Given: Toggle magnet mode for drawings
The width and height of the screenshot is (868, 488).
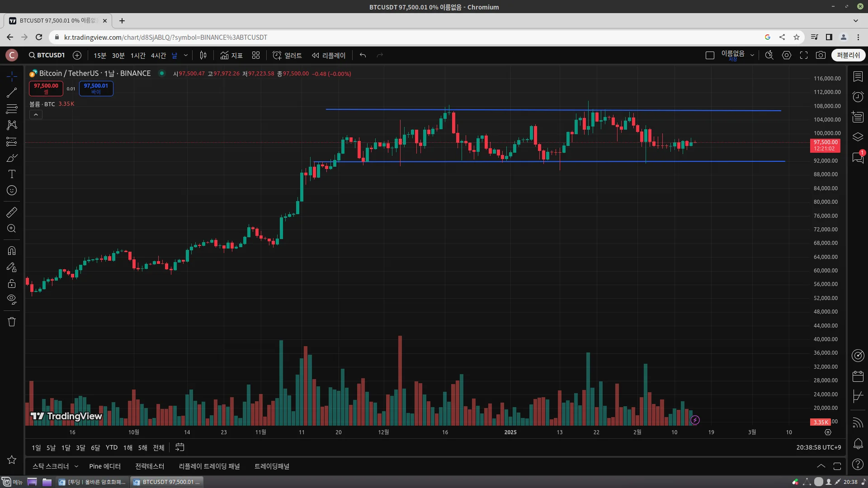Looking at the screenshot, I should [x=12, y=251].
